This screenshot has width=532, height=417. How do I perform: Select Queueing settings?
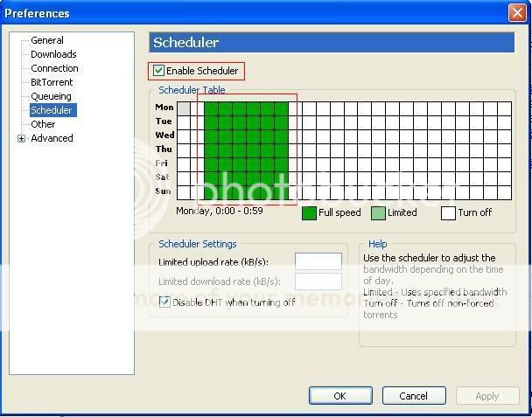pos(51,96)
